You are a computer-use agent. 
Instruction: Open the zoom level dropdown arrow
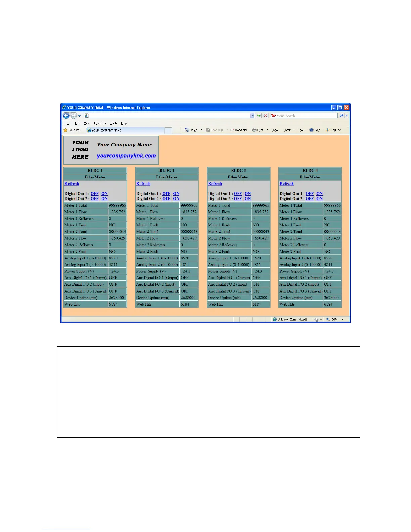tap(343, 320)
